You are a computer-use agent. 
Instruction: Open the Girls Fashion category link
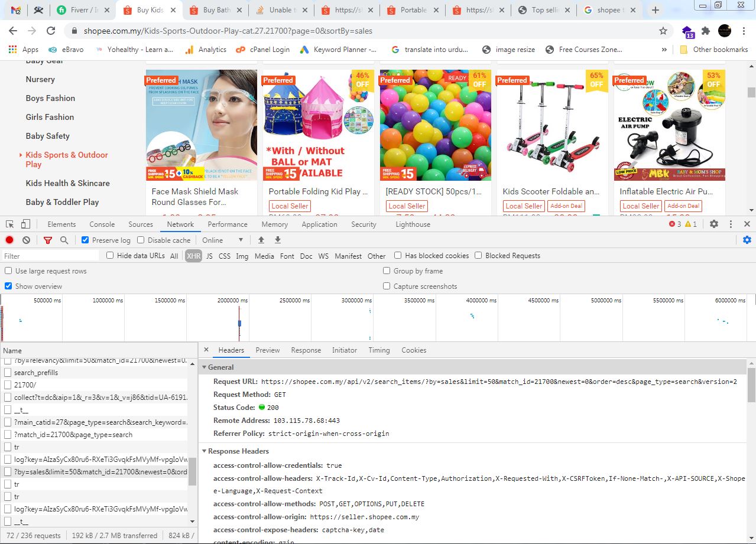pos(50,117)
